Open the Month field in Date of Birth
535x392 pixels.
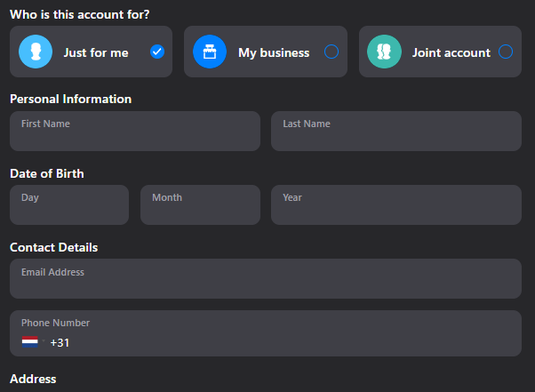(200, 205)
